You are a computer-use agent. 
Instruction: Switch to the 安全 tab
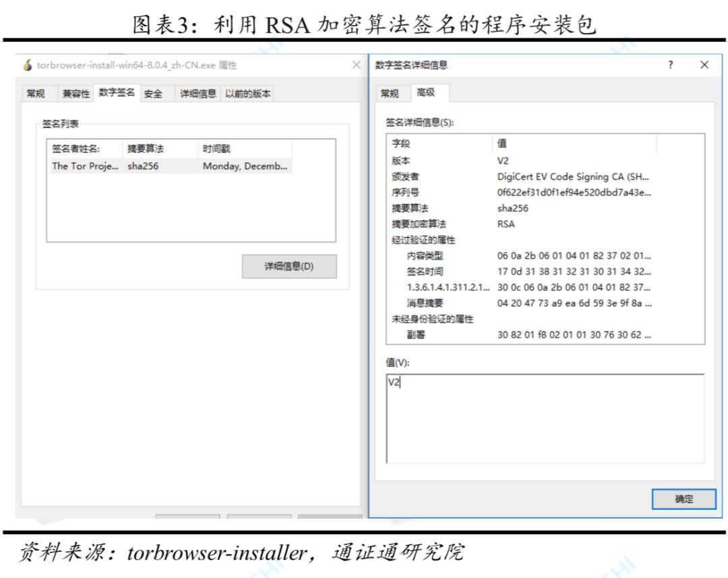pyautogui.click(x=154, y=93)
